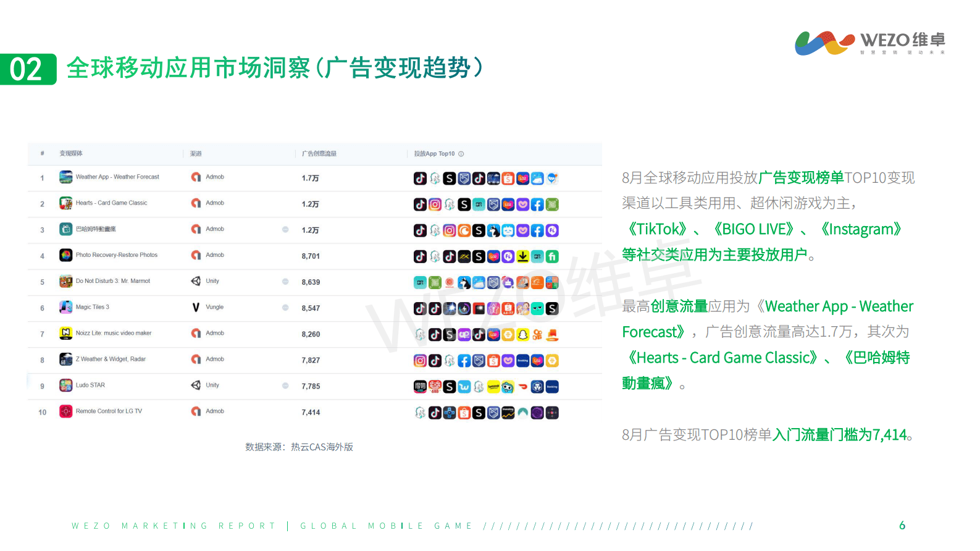The image size is (980, 551).
Task: Click the 数据来源: 热云CAS海外版 caption
Action: click(299, 447)
